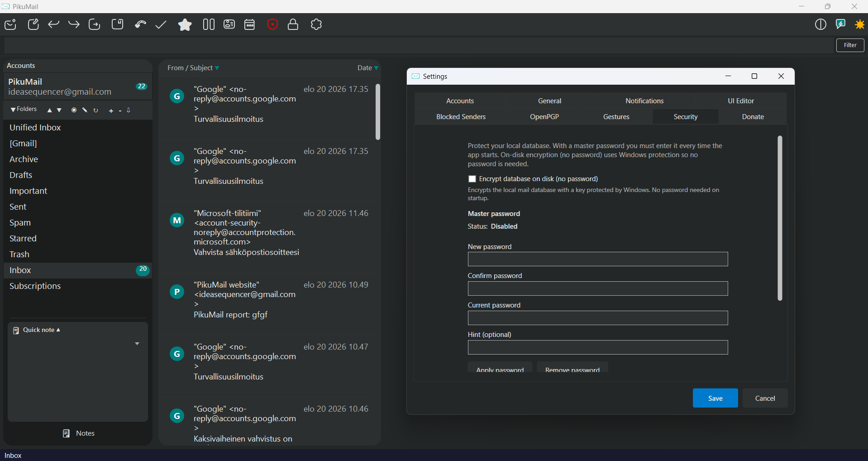Click in the Confirm password field
This screenshot has width=868, height=461.
coord(598,288)
